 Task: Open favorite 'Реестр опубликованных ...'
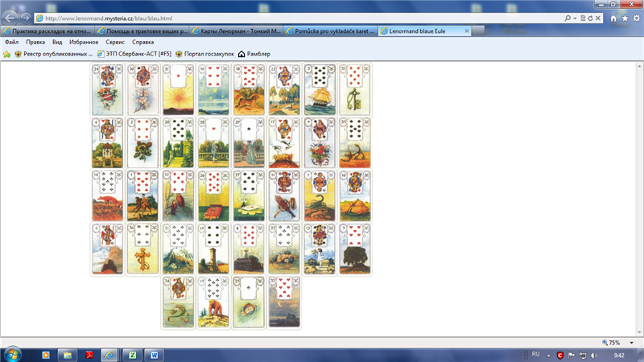(54, 54)
